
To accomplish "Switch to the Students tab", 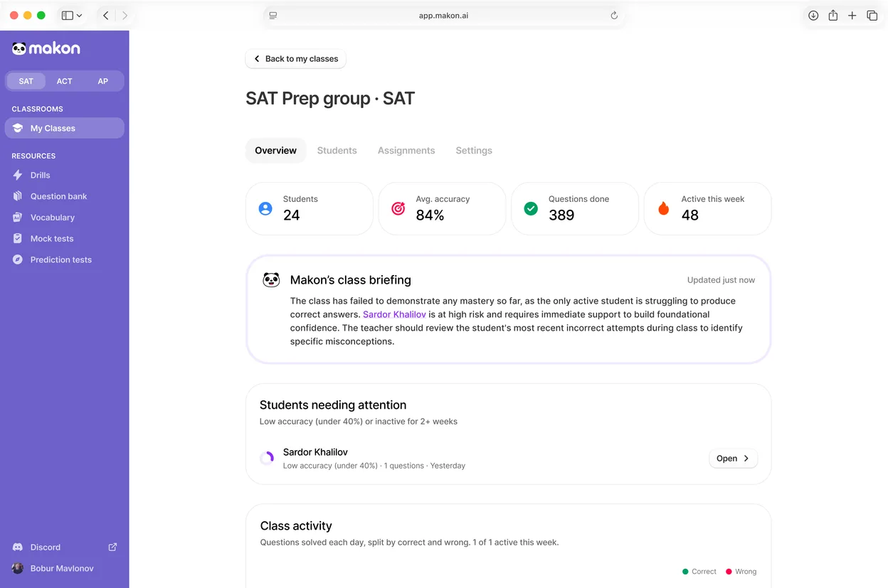I will point(337,151).
